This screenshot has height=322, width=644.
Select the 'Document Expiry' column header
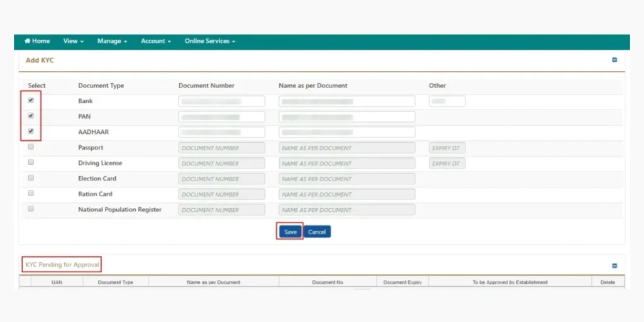[x=402, y=282]
